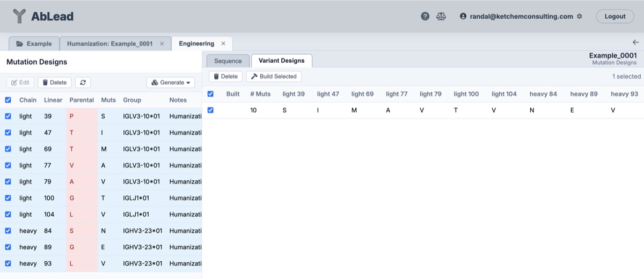Click the Logout button
This screenshot has width=644, height=279.
click(614, 17)
